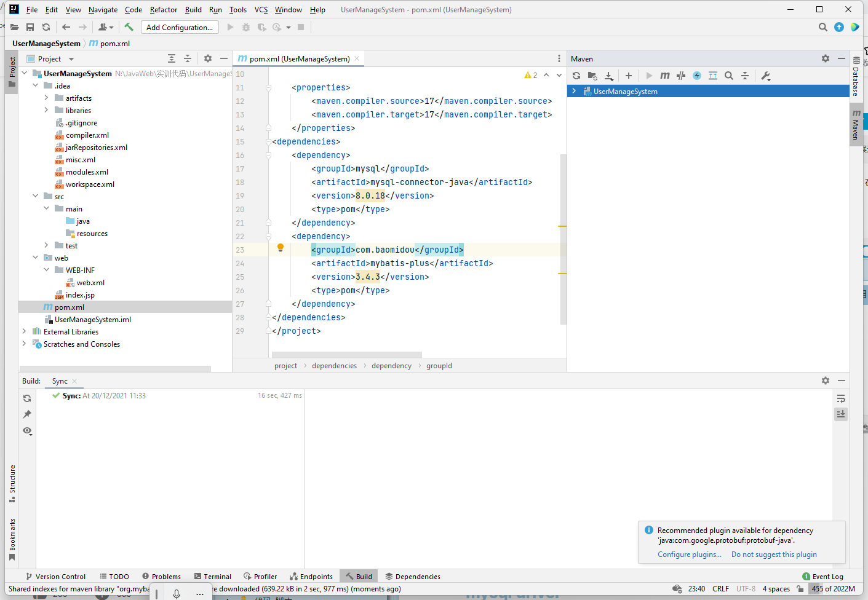Click the blue IDE update arrow icon

839,27
